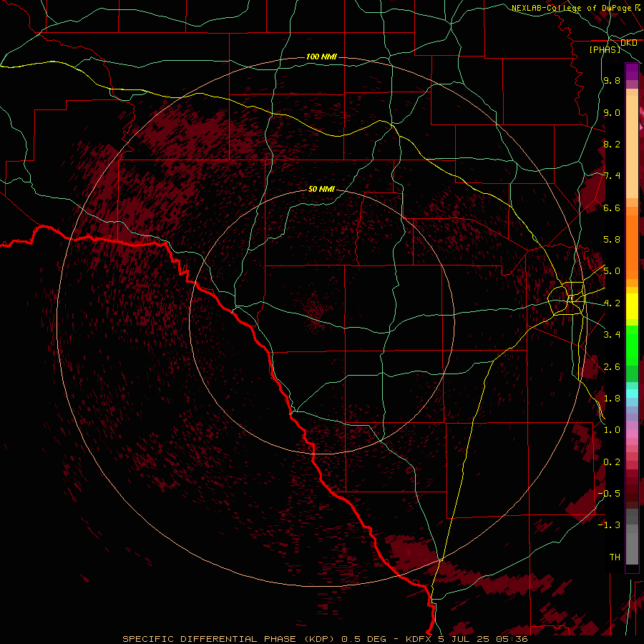
Task: Click the '0.5 DEG' elevation text in the footer
Action: tap(364, 639)
